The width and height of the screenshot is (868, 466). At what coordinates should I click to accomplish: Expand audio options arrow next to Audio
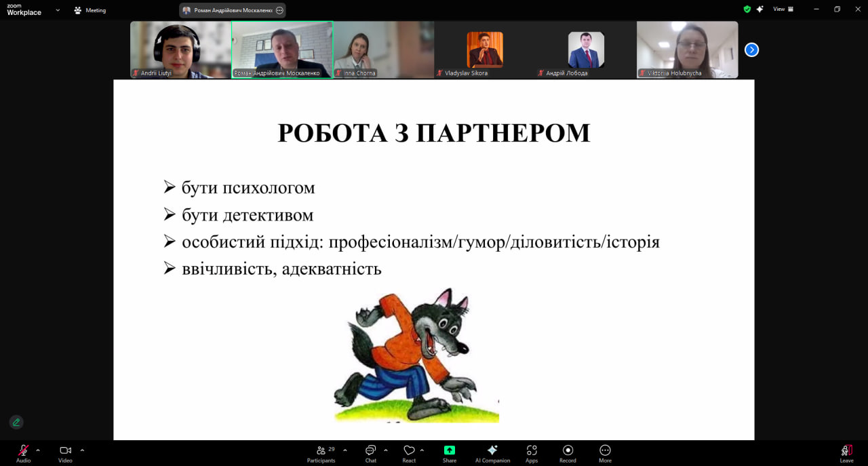(38, 450)
